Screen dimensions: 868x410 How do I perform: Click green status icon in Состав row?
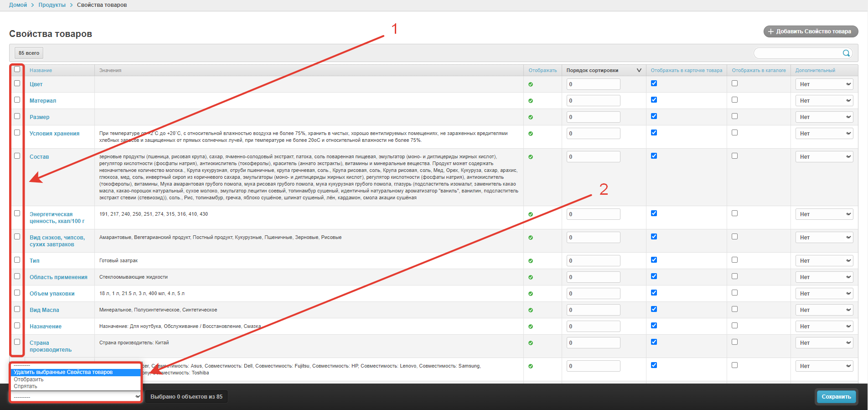[x=531, y=157]
